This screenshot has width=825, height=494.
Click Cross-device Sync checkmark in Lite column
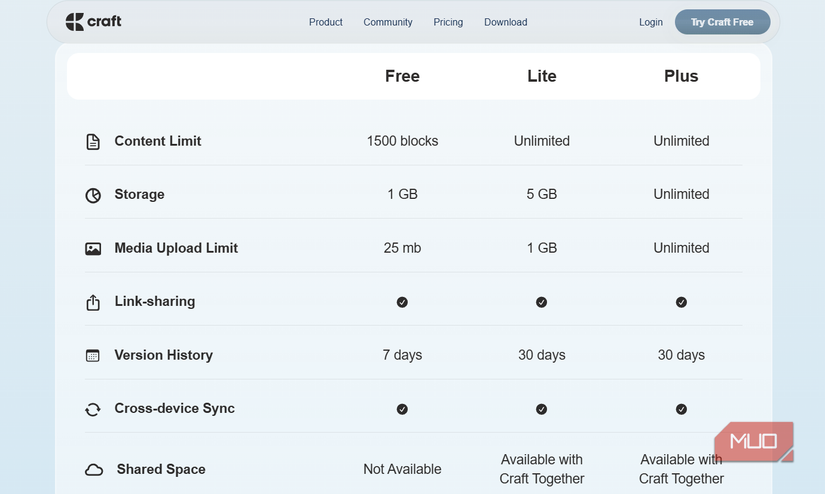click(x=541, y=409)
